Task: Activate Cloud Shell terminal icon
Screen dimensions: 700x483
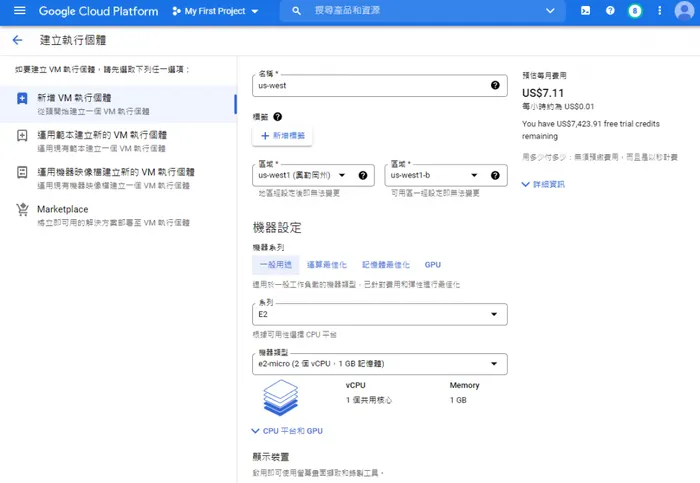Action: [585, 11]
